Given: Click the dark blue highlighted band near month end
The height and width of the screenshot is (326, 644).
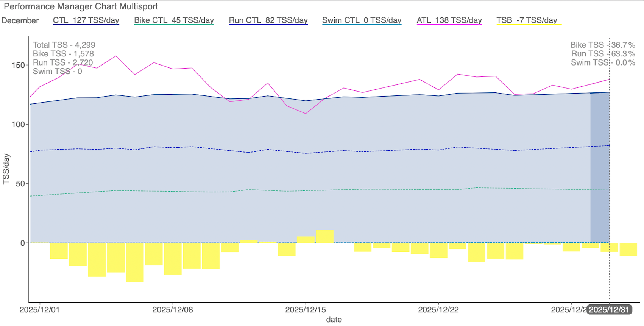Looking at the screenshot, I should point(600,167).
